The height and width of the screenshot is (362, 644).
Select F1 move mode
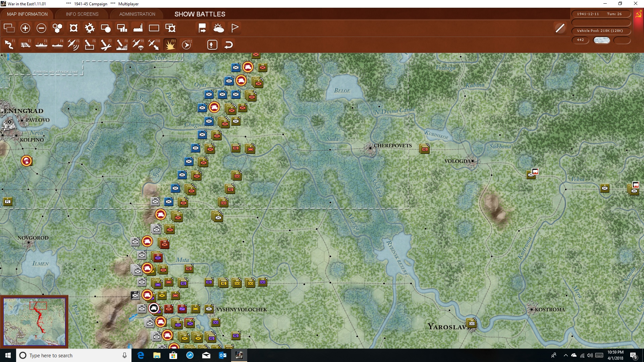[9, 45]
